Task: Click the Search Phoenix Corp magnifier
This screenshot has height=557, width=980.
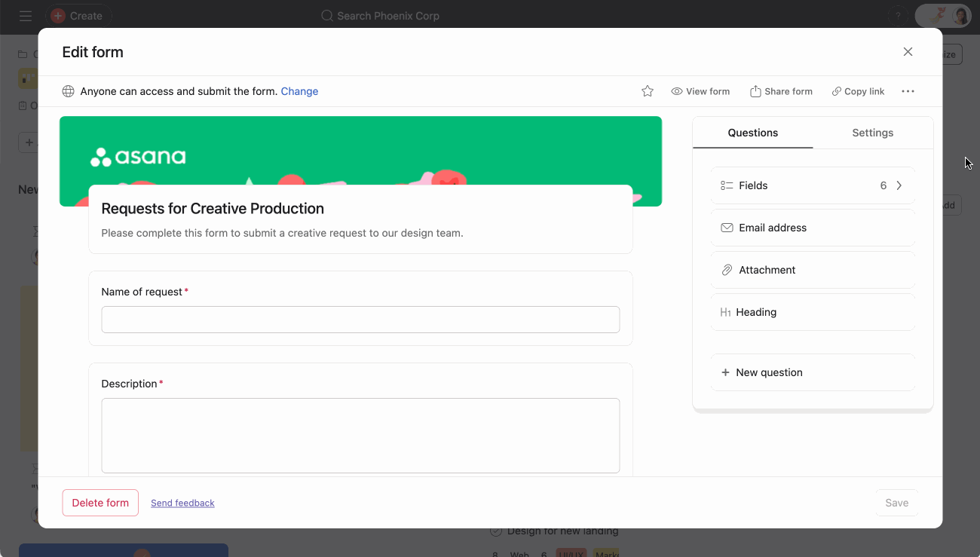Action: click(326, 15)
